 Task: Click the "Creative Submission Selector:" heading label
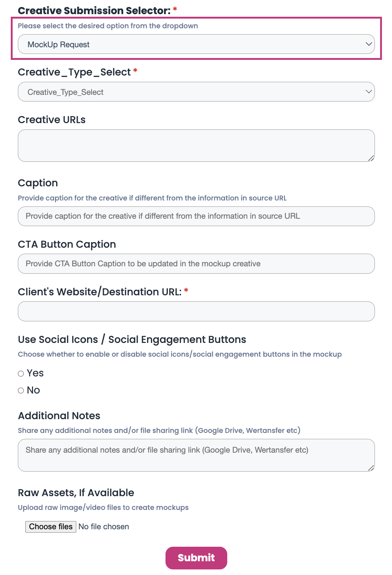(x=94, y=11)
